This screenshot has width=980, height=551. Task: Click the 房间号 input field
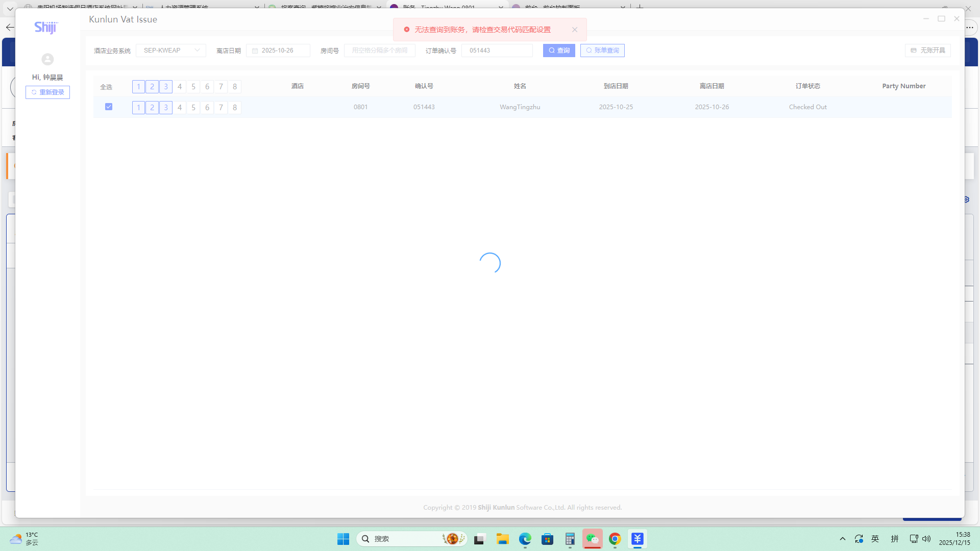click(379, 51)
